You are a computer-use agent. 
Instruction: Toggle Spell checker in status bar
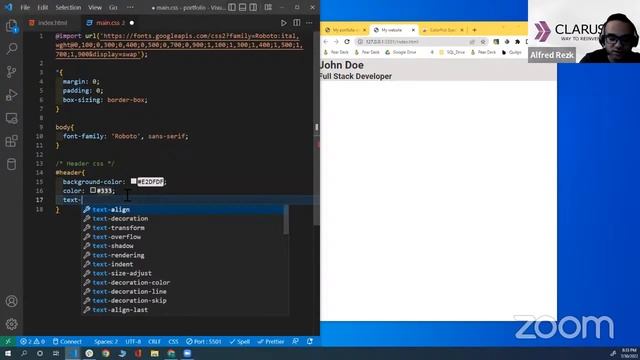(x=240, y=341)
